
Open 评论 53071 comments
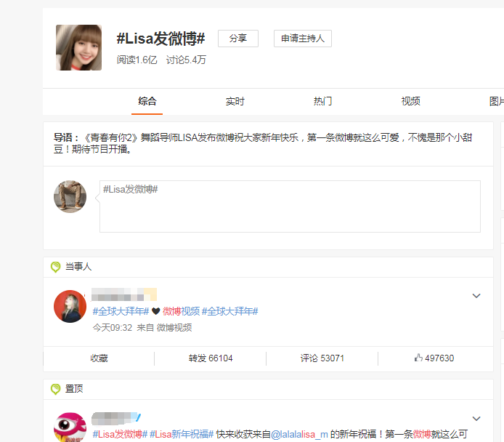(322, 358)
